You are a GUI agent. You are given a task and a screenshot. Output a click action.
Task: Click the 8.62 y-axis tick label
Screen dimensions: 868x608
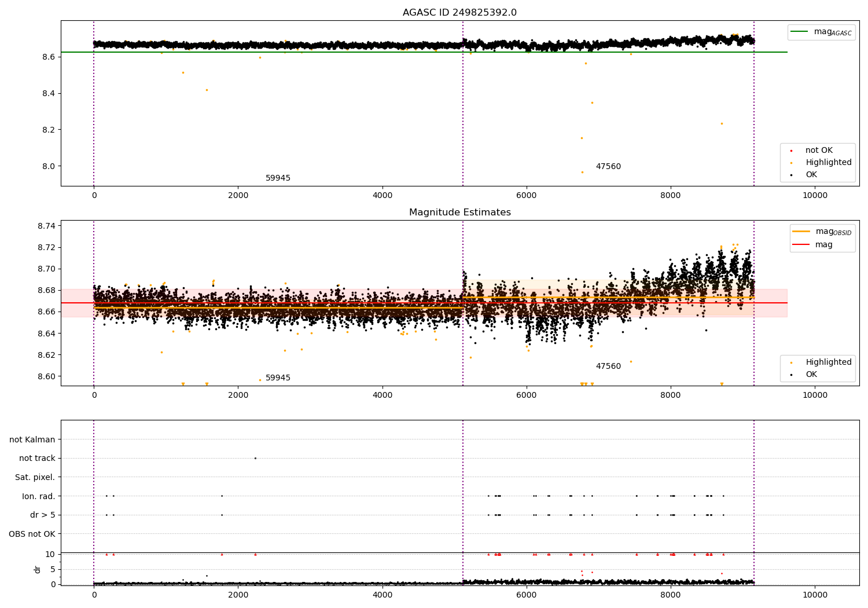(x=46, y=355)
